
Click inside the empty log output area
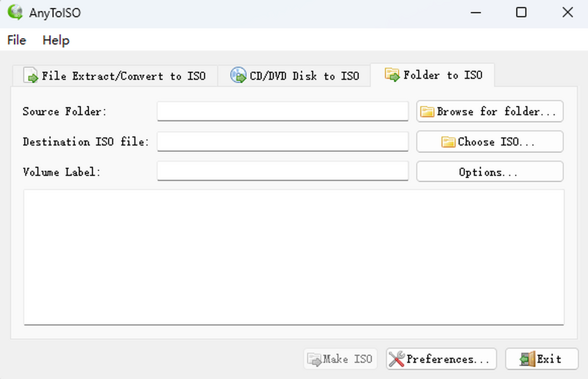point(294,257)
